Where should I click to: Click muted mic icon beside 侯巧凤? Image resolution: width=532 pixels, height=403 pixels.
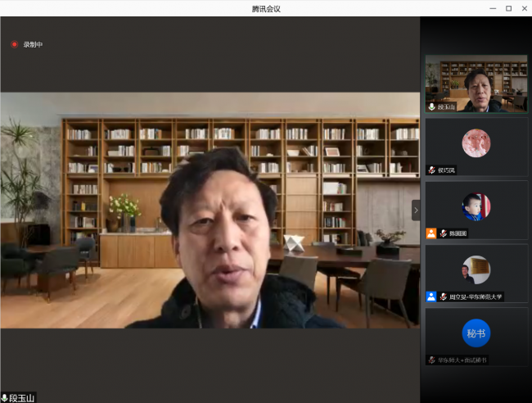click(x=432, y=170)
